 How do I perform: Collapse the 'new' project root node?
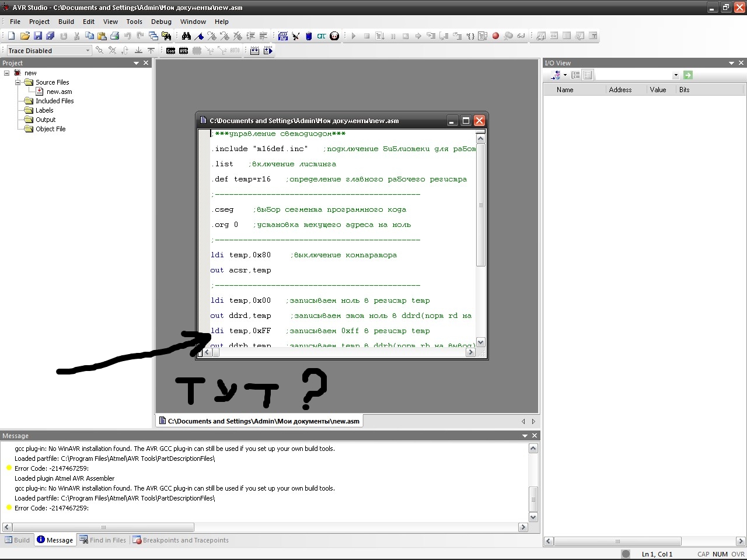(7, 73)
